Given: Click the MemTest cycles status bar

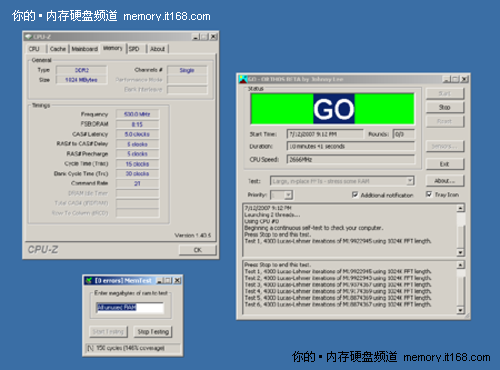Looking at the screenshot, I should 132,348.
